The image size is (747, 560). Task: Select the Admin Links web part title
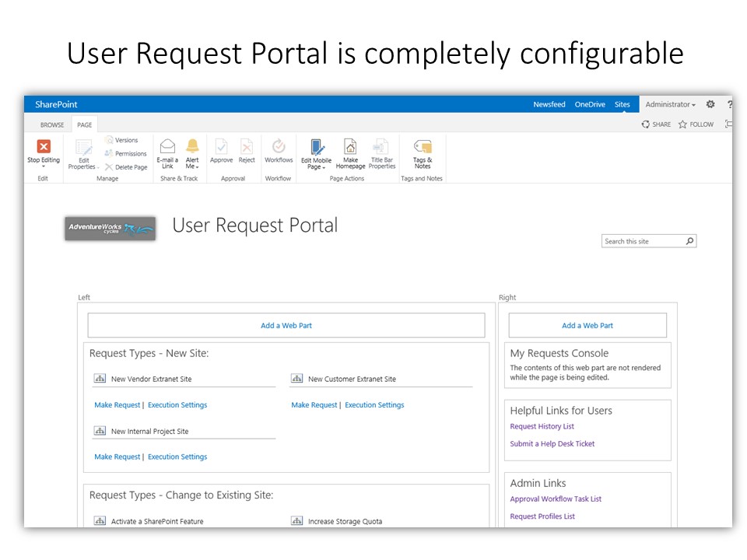pyautogui.click(x=538, y=483)
